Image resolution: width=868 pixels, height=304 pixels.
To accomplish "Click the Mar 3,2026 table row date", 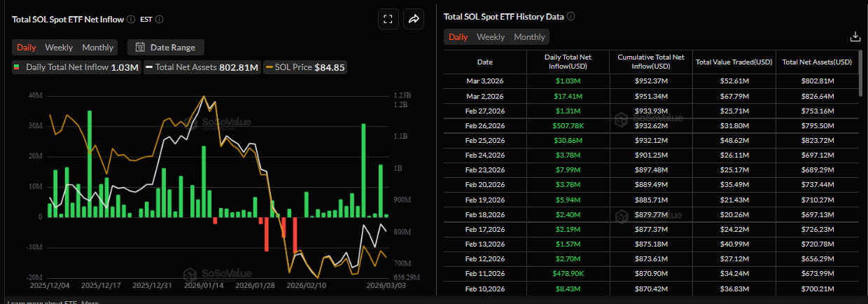I will 484,81.
